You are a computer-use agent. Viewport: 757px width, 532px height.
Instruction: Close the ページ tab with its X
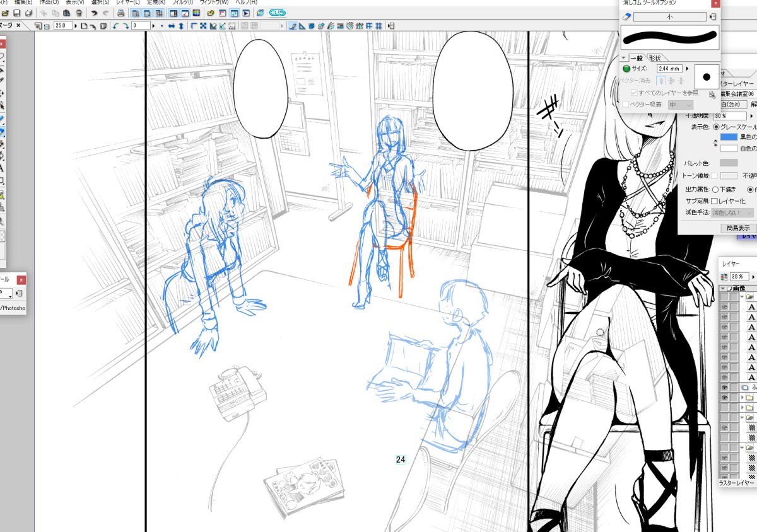point(18,26)
